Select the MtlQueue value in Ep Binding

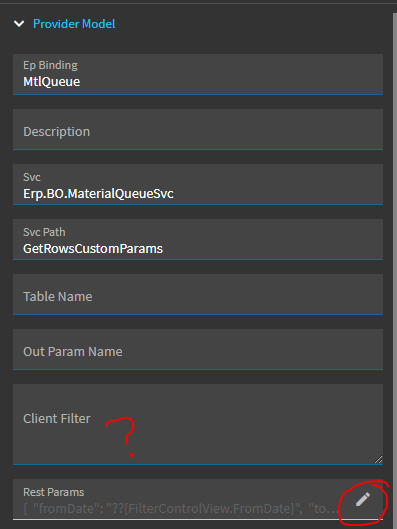[52, 82]
